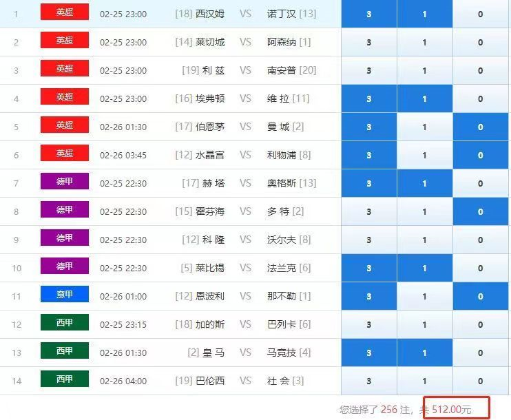Click the kickoff time 02-26 03:45
The image size is (511, 420).
[x=123, y=156]
